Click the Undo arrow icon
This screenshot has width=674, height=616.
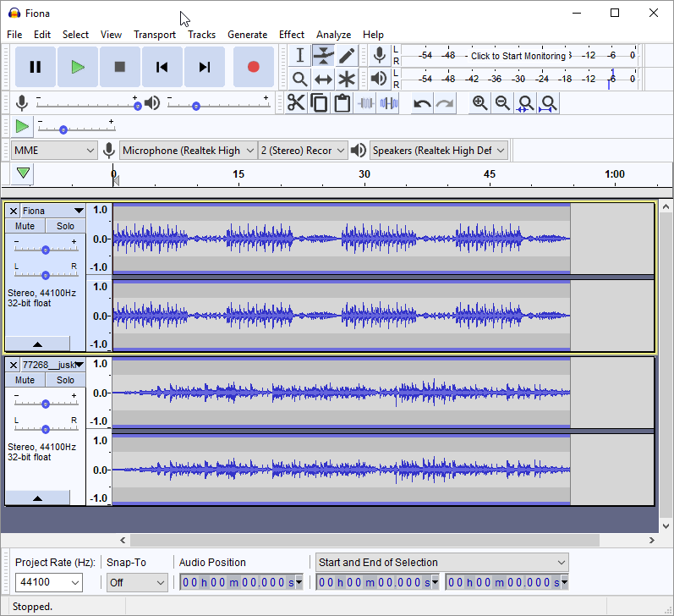pyautogui.click(x=421, y=103)
